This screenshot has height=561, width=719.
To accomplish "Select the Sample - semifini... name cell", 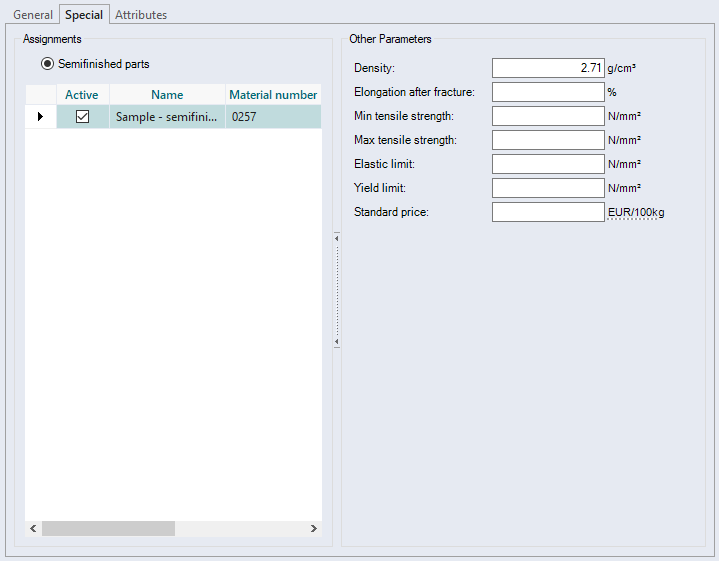I will coord(167,117).
